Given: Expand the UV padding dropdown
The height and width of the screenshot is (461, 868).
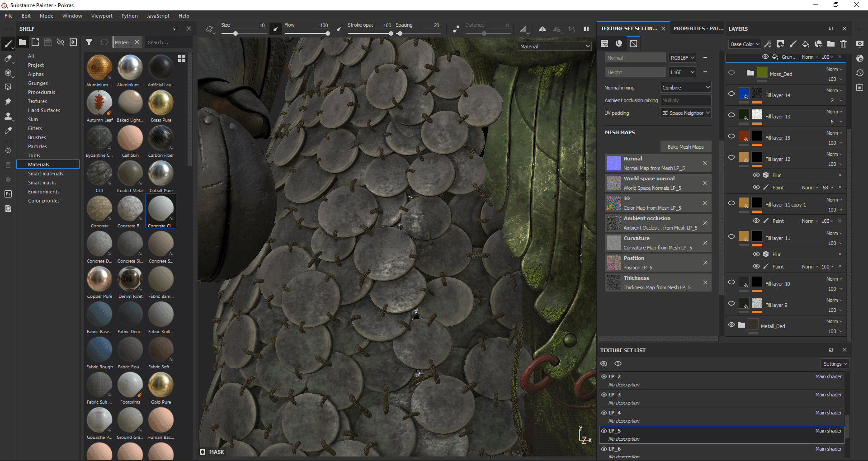Looking at the screenshot, I should click(x=686, y=113).
